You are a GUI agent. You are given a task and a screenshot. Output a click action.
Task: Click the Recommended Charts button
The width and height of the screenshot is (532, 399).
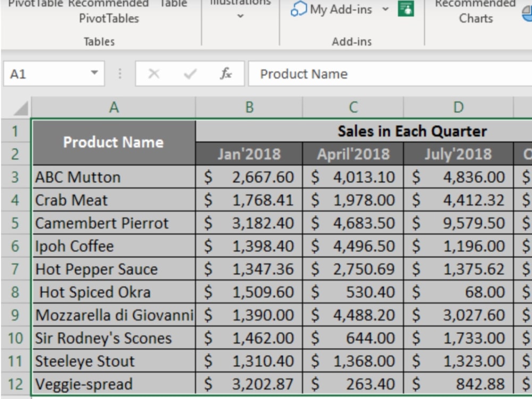click(476, 11)
